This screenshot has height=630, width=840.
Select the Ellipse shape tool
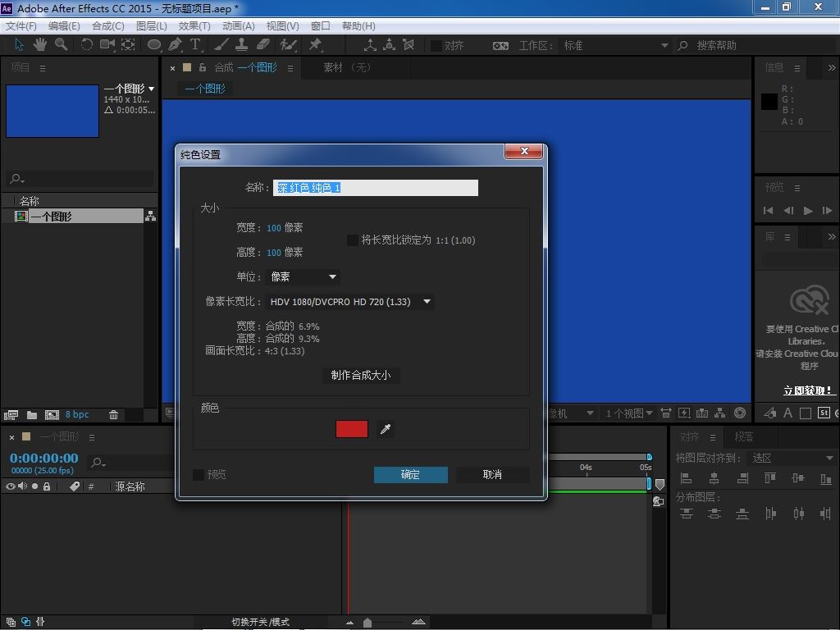tap(153, 45)
